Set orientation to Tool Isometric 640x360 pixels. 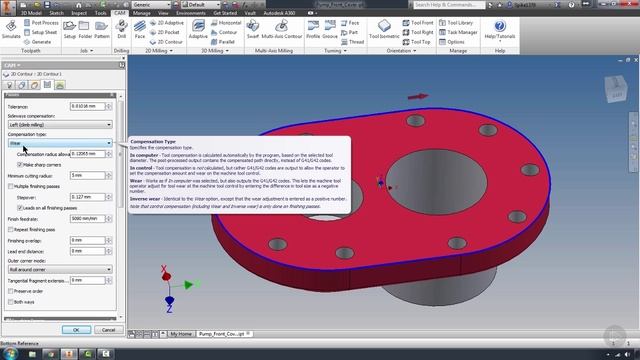pos(384,29)
